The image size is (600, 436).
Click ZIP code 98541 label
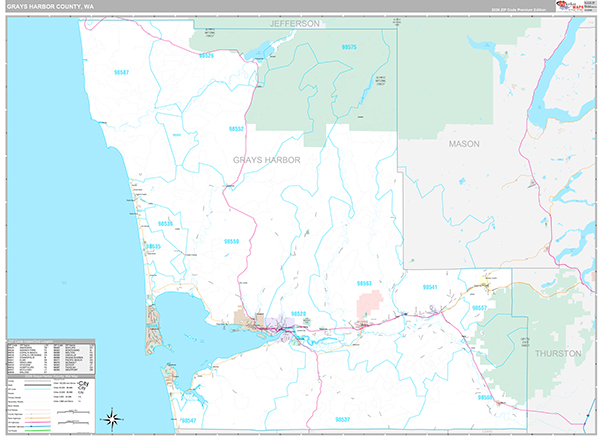pyautogui.click(x=431, y=287)
